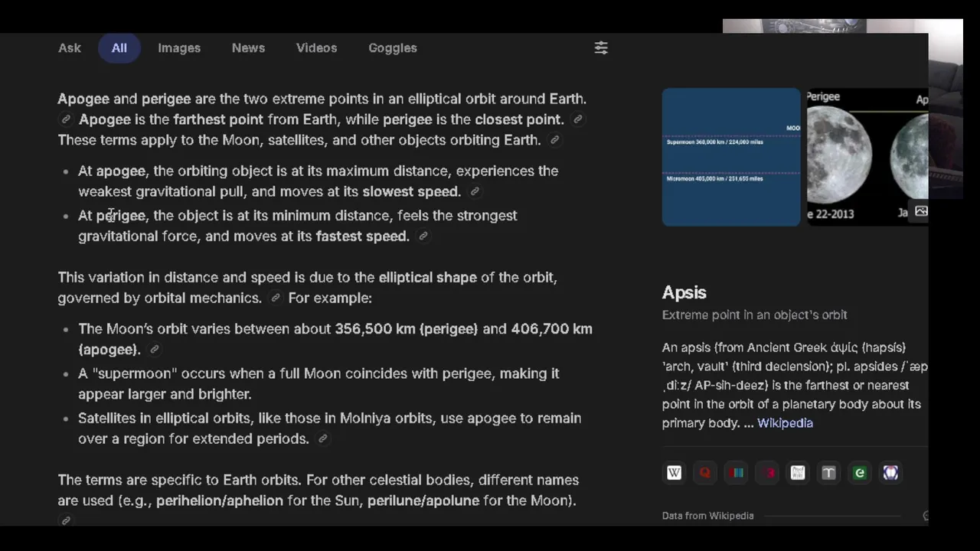Open the Wikipedia 'W' source icon
Screen dimensions: 980x551
click(x=674, y=473)
